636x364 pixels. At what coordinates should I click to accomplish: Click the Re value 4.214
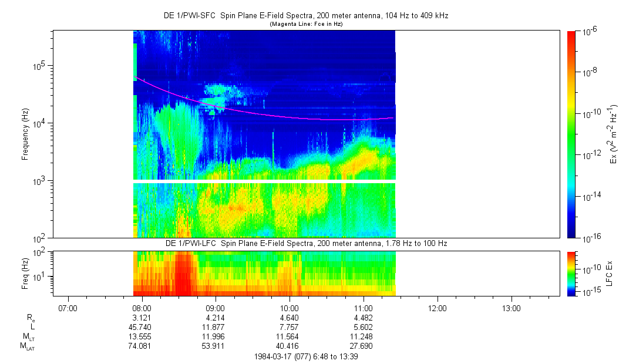pyautogui.click(x=216, y=318)
